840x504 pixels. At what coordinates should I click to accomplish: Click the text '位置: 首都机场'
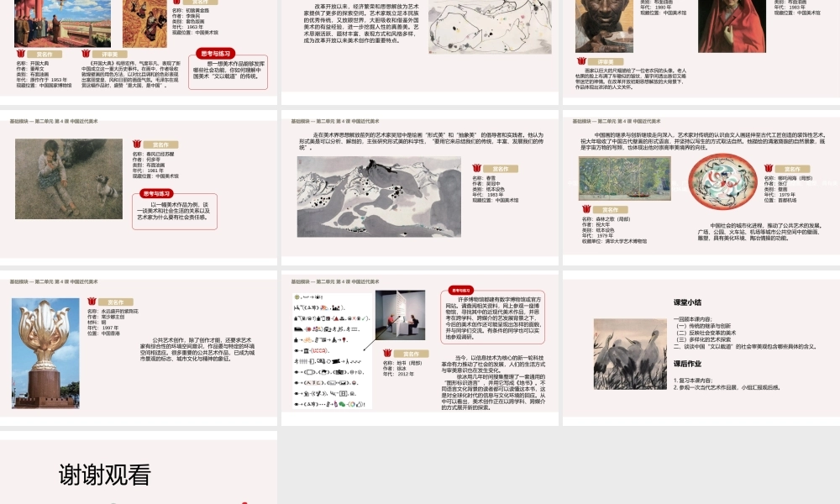(780, 200)
